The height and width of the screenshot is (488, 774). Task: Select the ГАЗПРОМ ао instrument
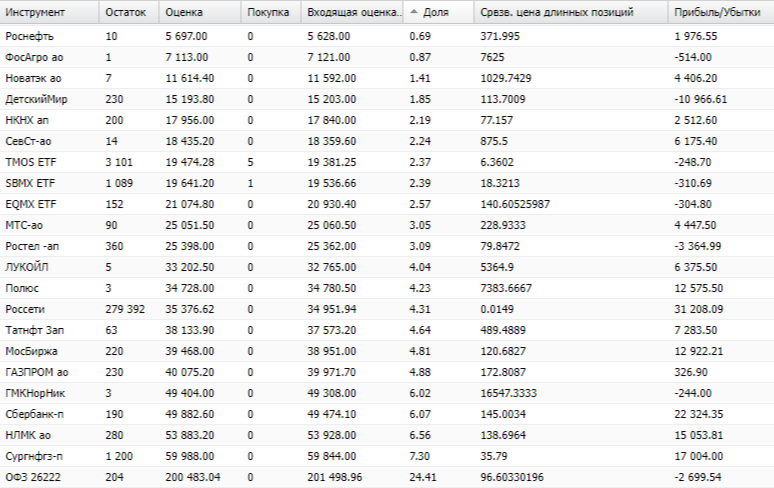[x=37, y=372]
